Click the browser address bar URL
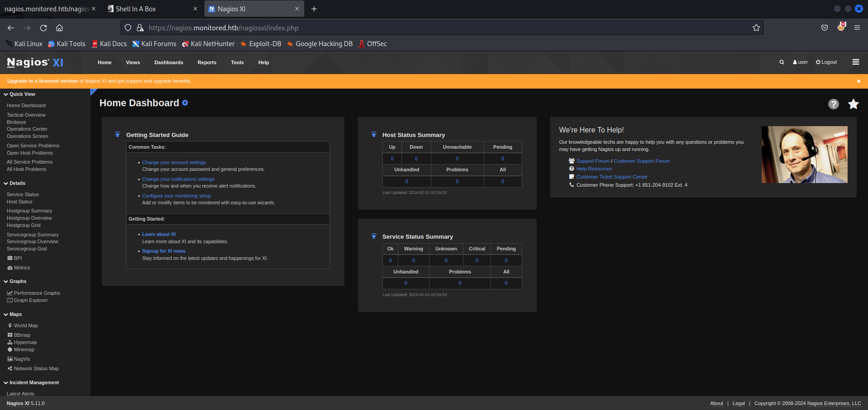The height and width of the screenshot is (410, 868). (x=223, y=28)
